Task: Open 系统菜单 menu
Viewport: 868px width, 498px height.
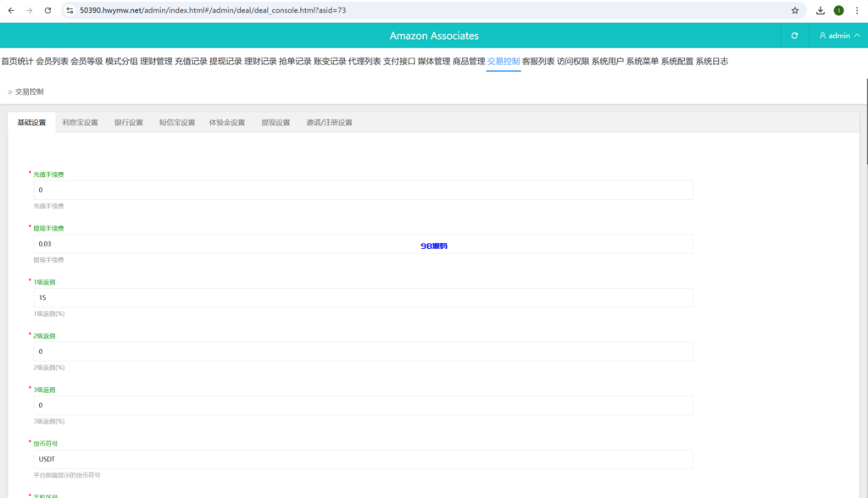Action: (643, 62)
